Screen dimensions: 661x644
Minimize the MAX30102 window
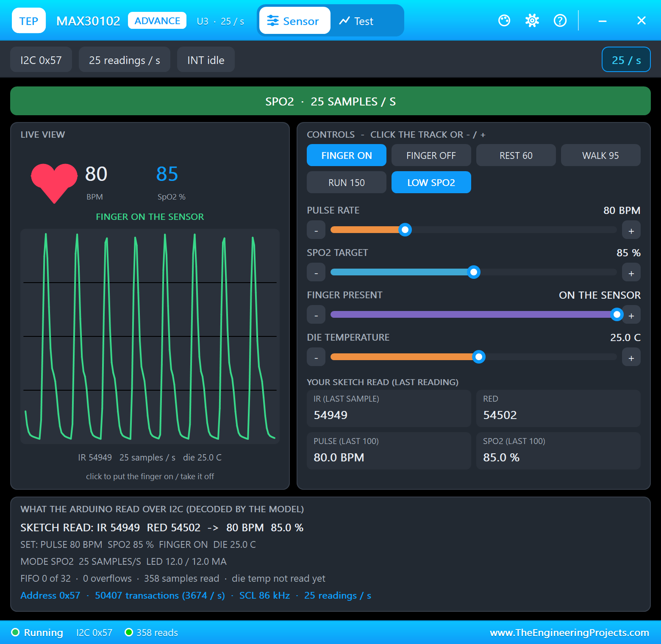(603, 20)
